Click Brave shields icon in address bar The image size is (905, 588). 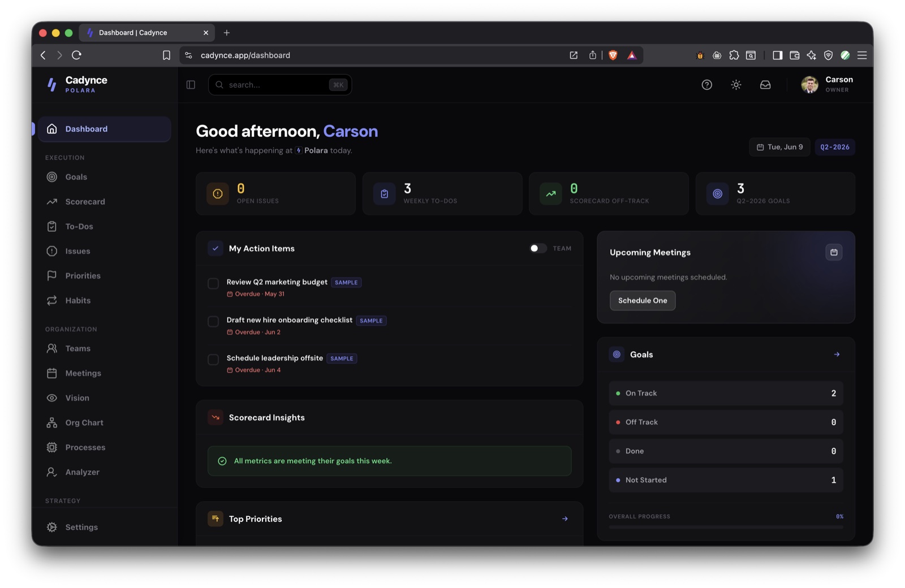coord(613,55)
